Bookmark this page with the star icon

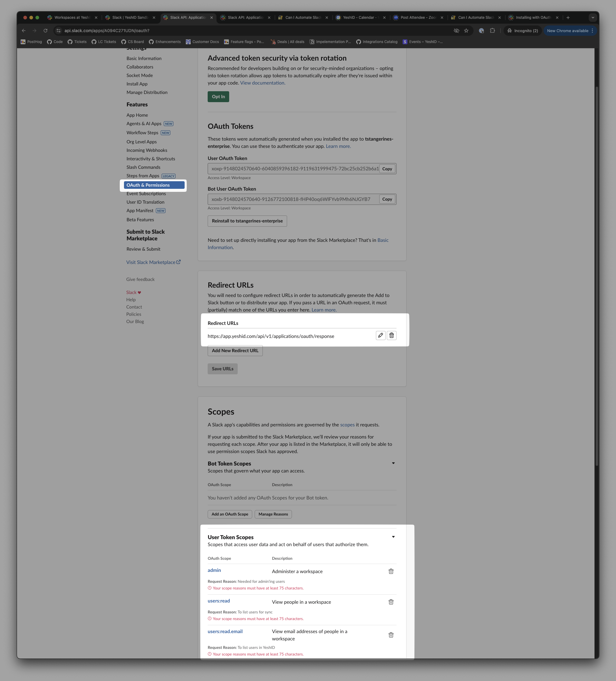(x=466, y=31)
